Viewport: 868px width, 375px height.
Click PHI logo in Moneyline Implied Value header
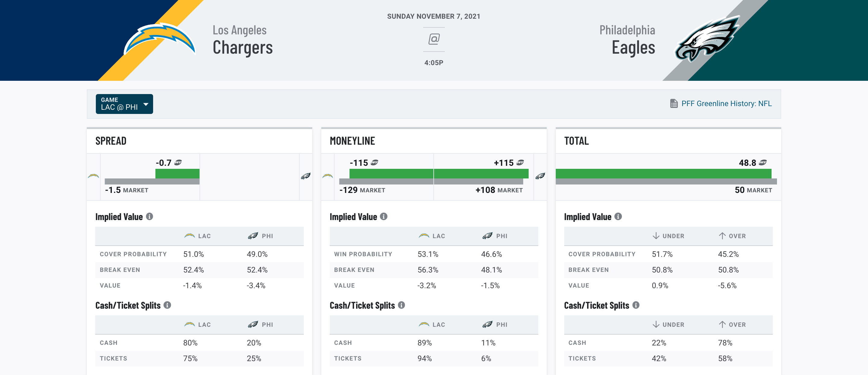click(x=487, y=236)
